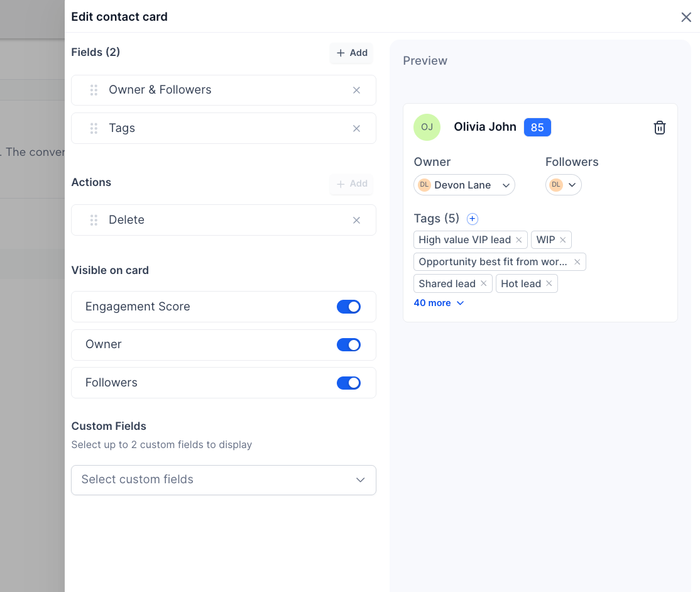Image resolution: width=700 pixels, height=592 pixels.
Task: Click Add button in Fields section
Action: click(x=352, y=53)
